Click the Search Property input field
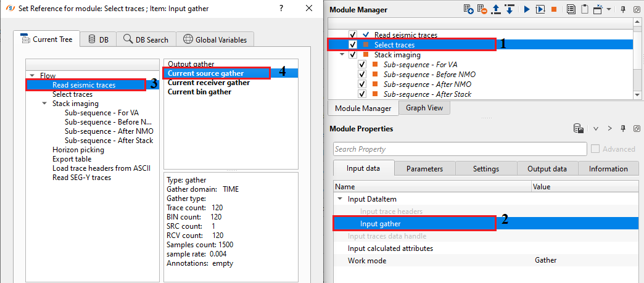This screenshot has height=283, width=644. (460, 149)
